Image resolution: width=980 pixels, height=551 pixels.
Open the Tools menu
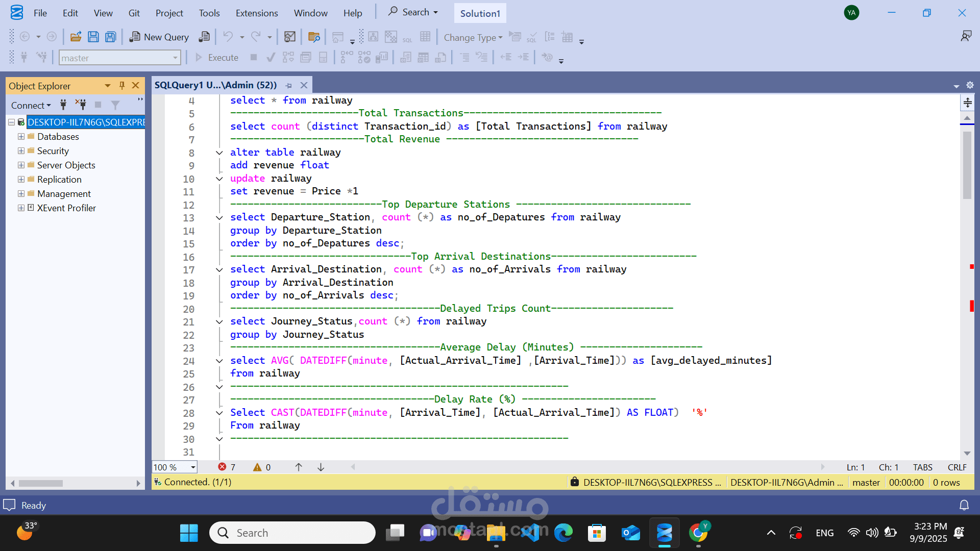coord(209,13)
